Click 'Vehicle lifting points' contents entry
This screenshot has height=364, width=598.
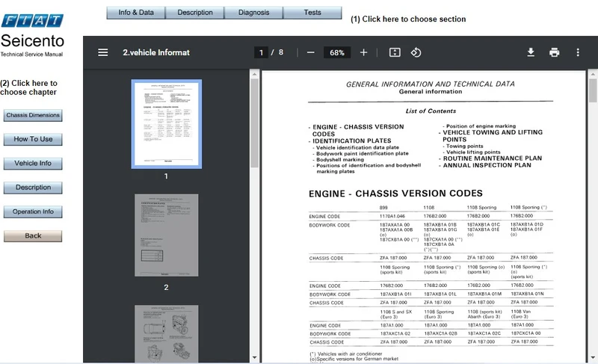[473, 152]
